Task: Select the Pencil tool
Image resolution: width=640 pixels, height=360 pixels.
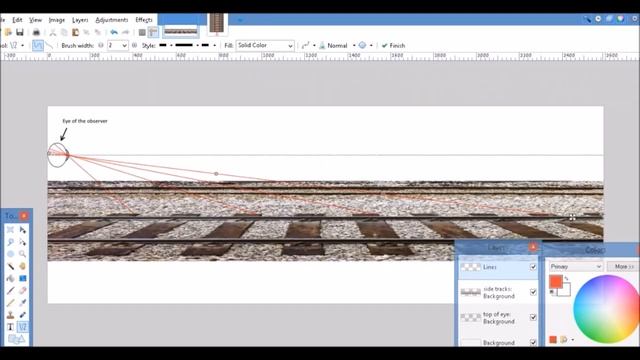Action: pos(10,303)
